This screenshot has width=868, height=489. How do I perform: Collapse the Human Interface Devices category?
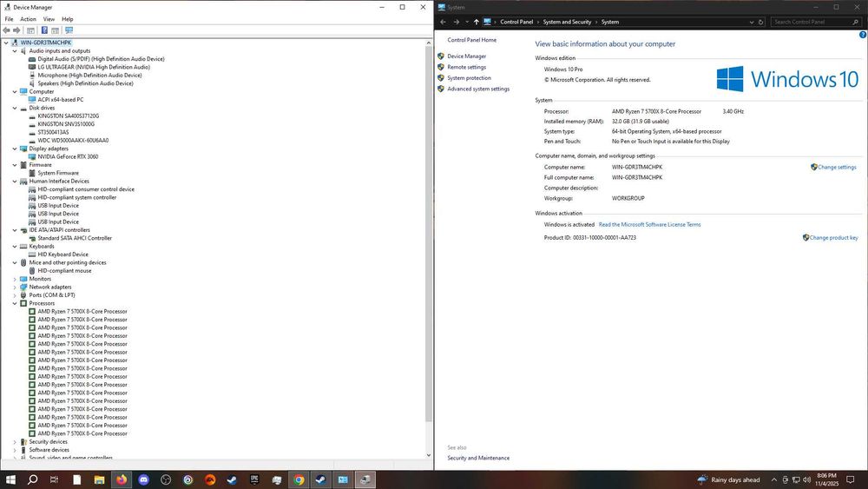[x=15, y=181]
